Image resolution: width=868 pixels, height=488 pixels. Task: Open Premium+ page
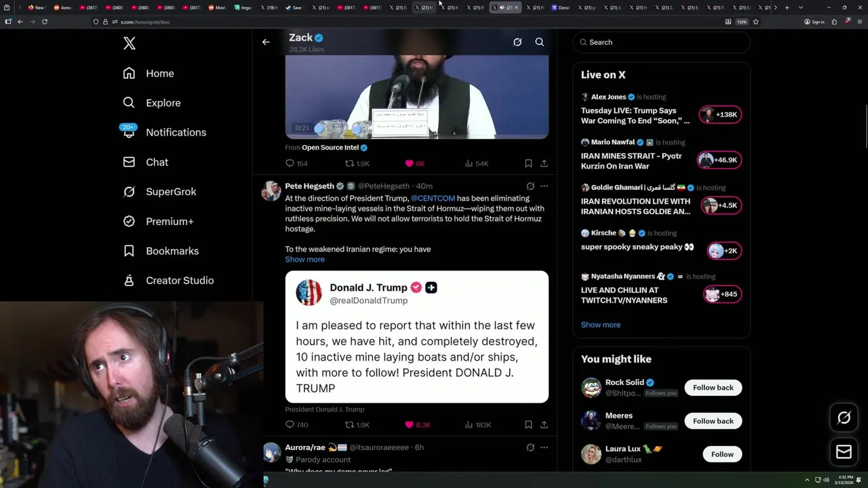point(158,222)
